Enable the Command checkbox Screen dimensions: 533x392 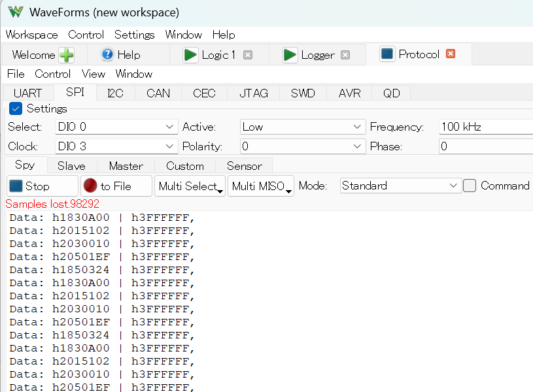tap(470, 186)
